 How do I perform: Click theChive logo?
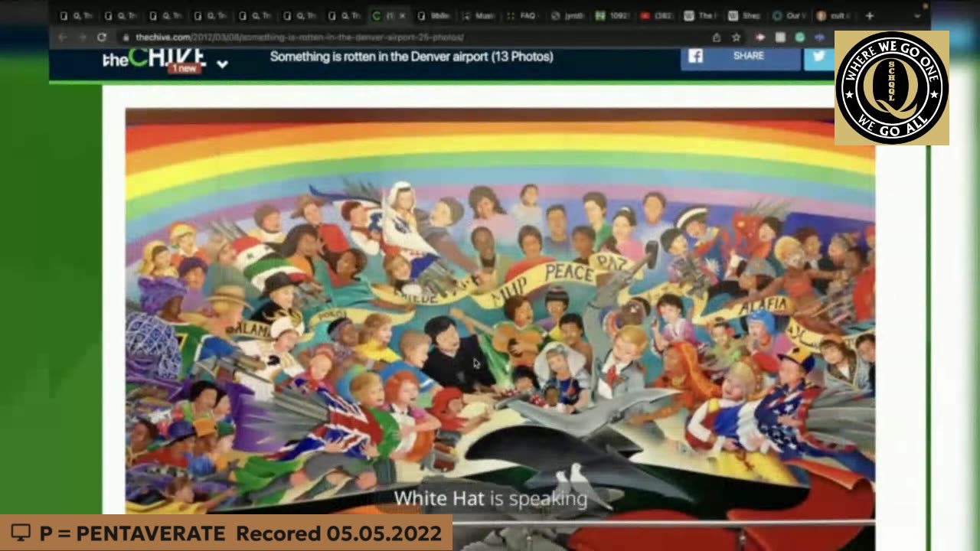[x=154, y=57]
